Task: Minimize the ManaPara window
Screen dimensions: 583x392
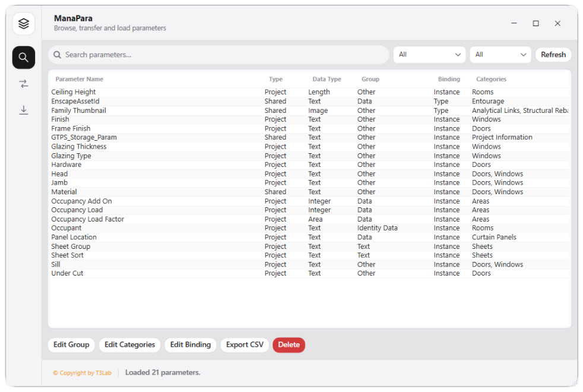Action: (x=514, y=23)
